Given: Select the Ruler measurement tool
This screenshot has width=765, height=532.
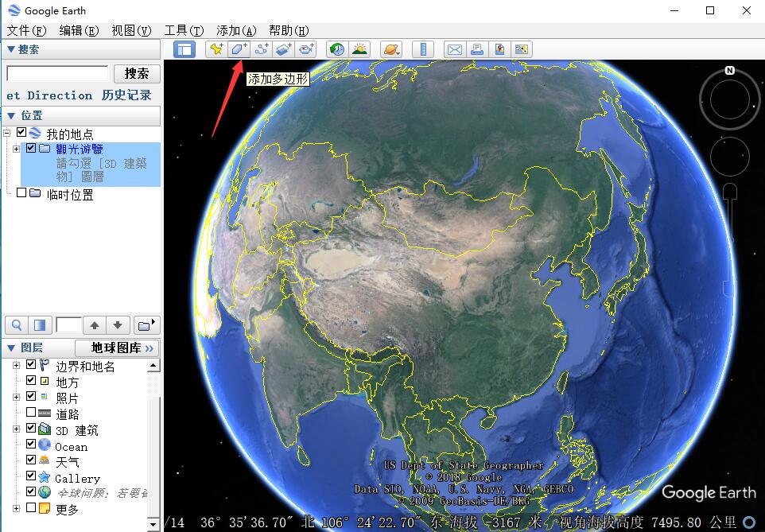Looking at the screenshot, I should tap(423, 49).
